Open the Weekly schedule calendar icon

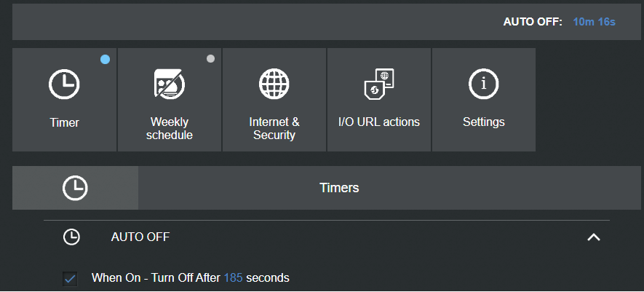[x=170, y=84]
